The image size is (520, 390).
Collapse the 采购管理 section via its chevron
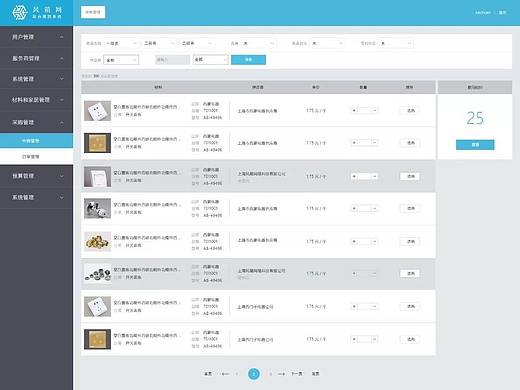[62, 122]
